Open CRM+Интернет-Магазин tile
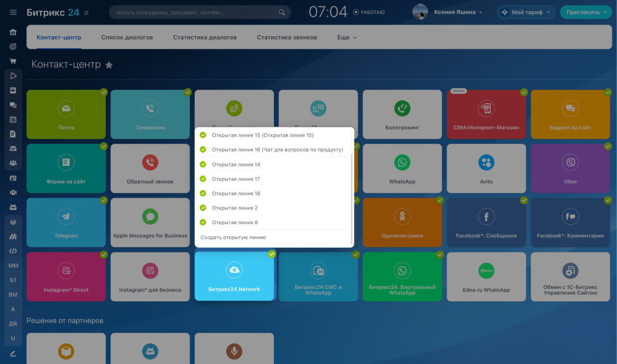The width and height of the screenshot is (617, 364). (x=486, y=114)
